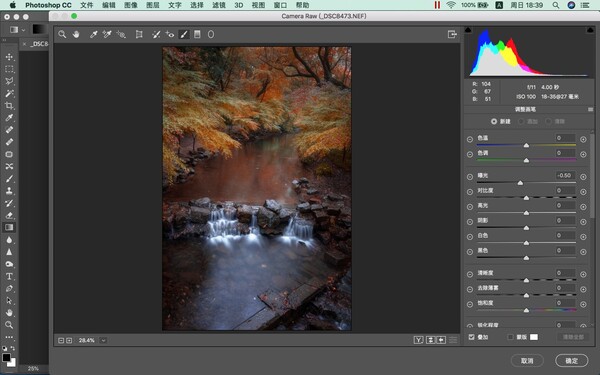Select the Zoom tool in Camera Raw toolbar
This screenshot has height=375, width=600.
click(62, 34)
